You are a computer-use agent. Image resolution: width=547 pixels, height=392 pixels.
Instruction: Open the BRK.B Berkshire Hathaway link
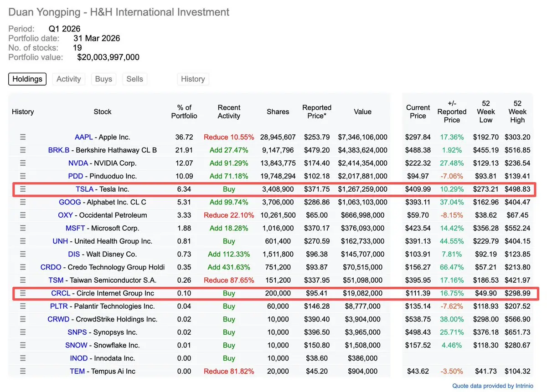click(103, 150)
